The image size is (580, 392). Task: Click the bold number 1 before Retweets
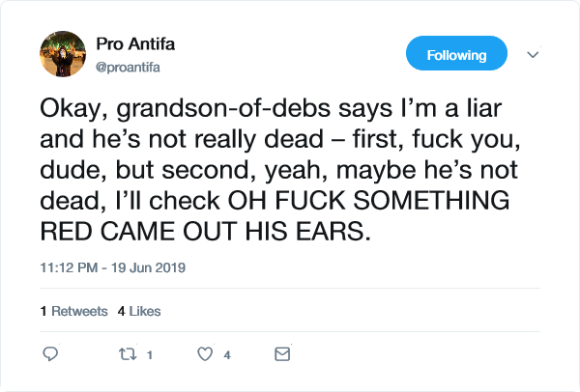click(x=43, y=311)
